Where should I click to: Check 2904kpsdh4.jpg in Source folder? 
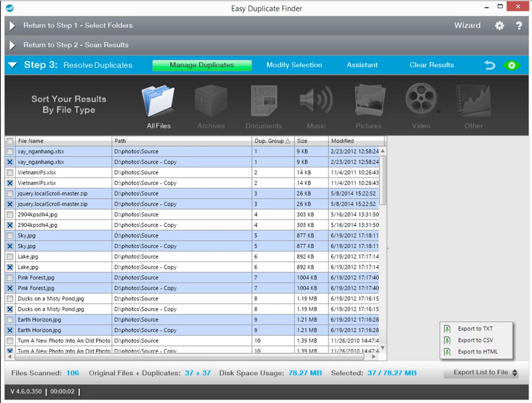(x=10, y=215)
